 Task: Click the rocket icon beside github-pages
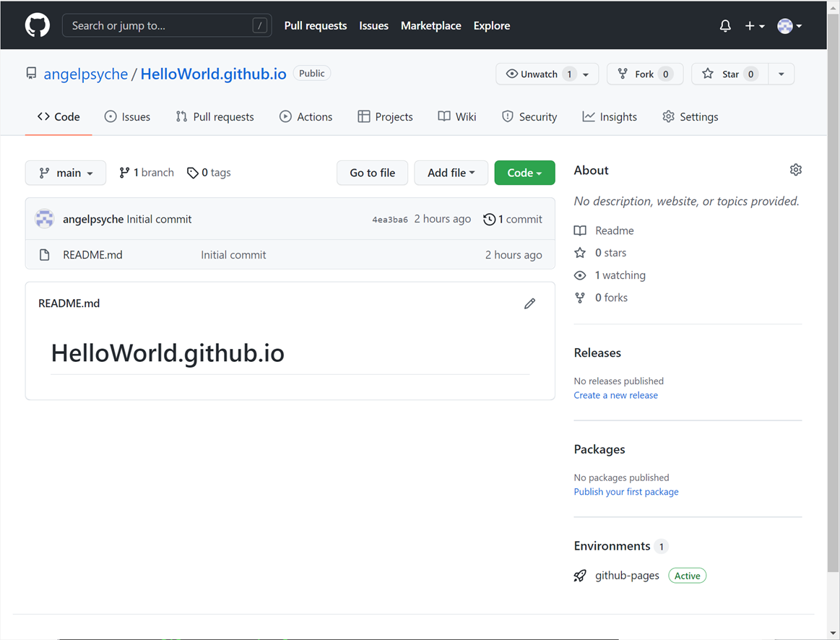point(580,576)
